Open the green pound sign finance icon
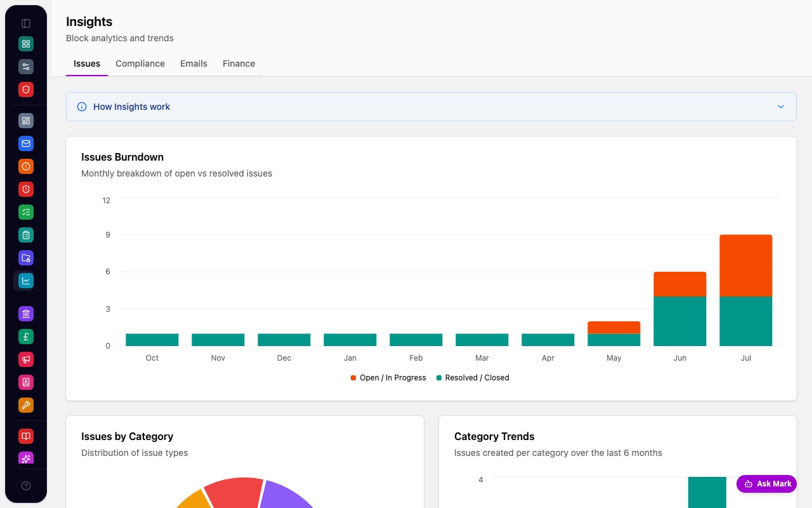Screen dimensions: 812x508 (x=26, y=337)
